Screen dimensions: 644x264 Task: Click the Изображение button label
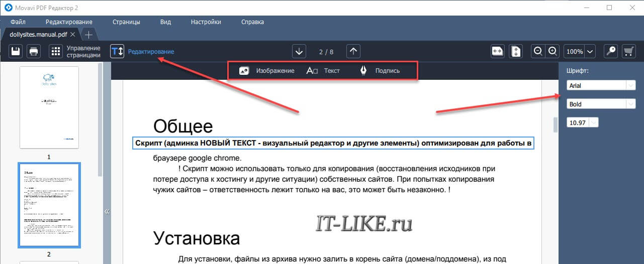275,71
